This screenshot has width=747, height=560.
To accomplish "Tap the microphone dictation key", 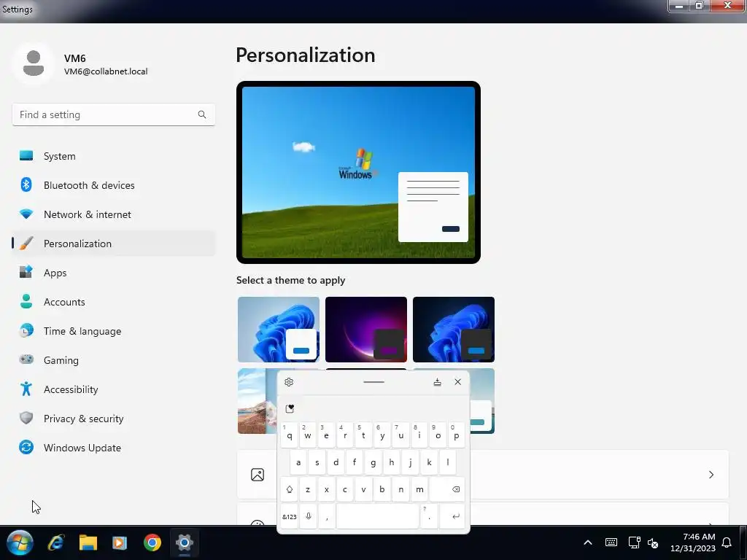I will [309, 517].
